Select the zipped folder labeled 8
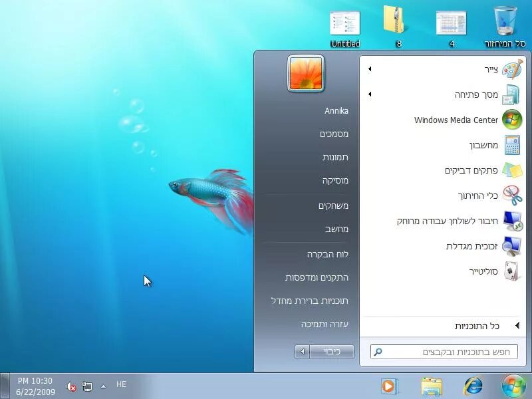This screenshot has width=532, height=399. [x=394, y=20]
